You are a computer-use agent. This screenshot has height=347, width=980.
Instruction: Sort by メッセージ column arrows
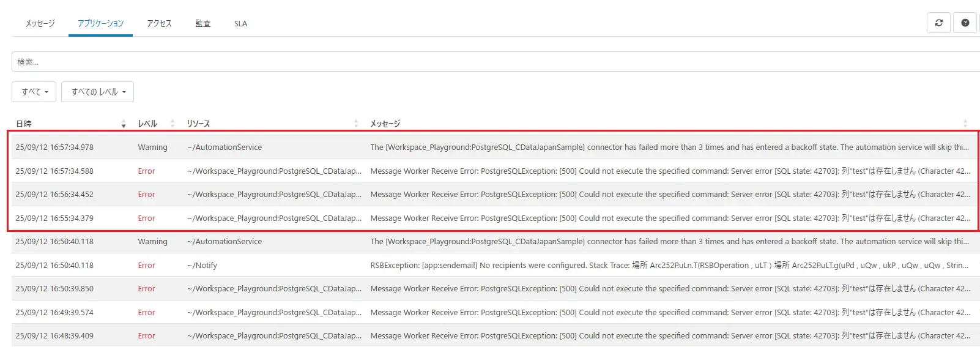tap(965, 124)
